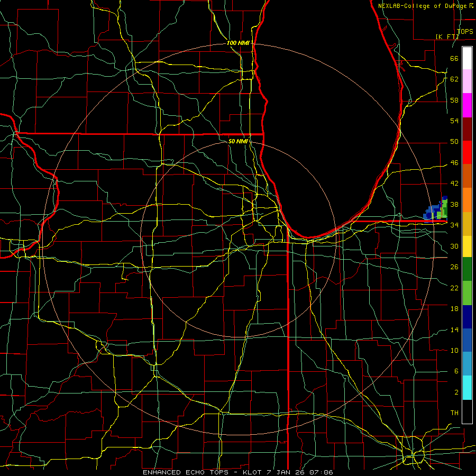Click the '58' legend value
Image resolution: width=476 pixels, height=476 pixels.
[x=454, y=100]
